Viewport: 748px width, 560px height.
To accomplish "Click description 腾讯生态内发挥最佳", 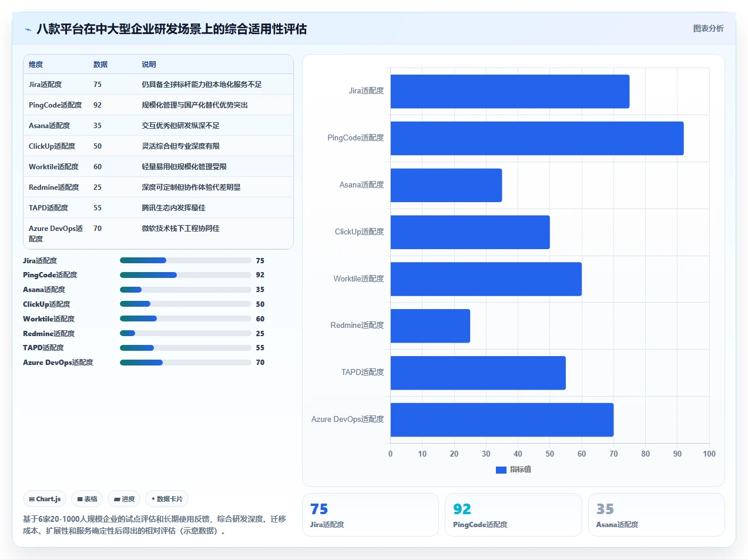I will [x=173, y=208].
